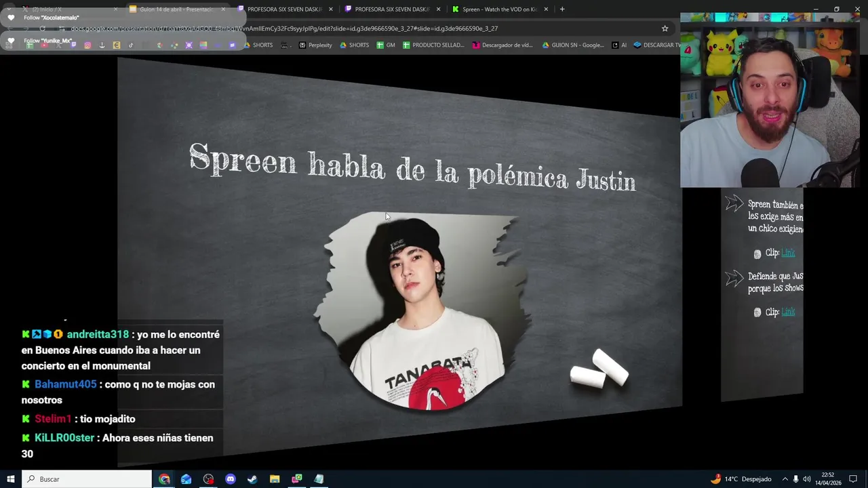
Task: Open the volume control speaker icon
Action: pos(807,479)
